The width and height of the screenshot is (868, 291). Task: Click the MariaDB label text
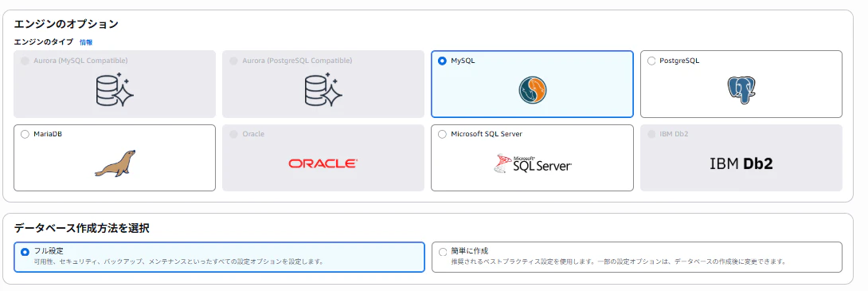[x=48, y=134]
